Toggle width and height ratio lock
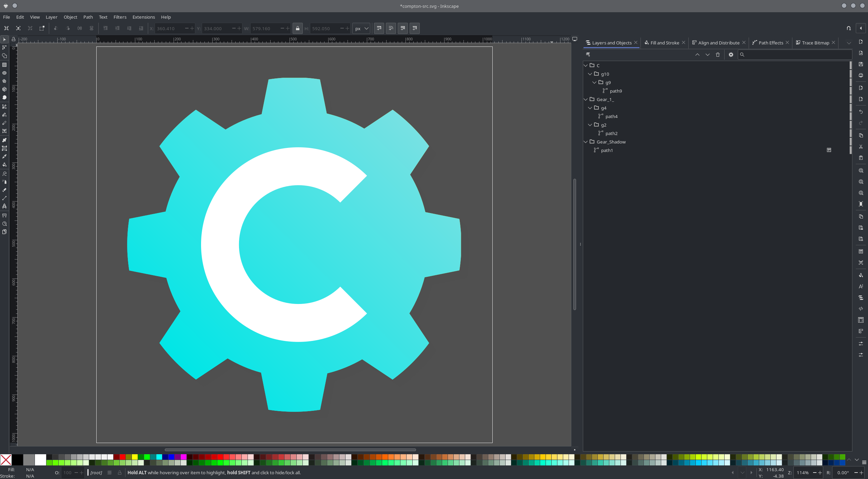This screenshot has width=868, height=479. click(x=297, y=28)
